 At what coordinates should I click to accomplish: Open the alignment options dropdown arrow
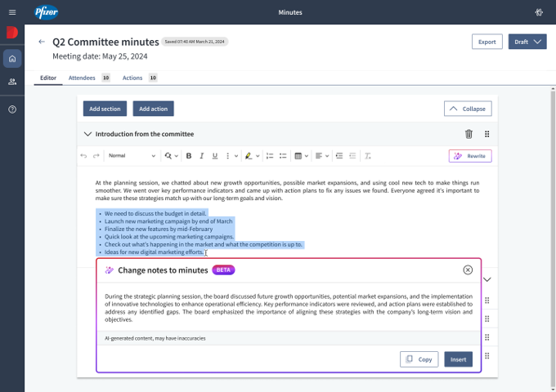point(327,156)
